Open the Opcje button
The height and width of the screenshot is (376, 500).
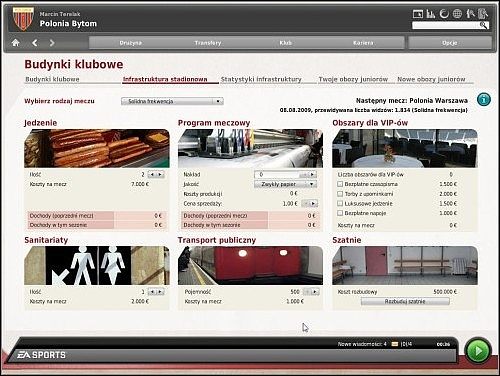tap(450, 43)
